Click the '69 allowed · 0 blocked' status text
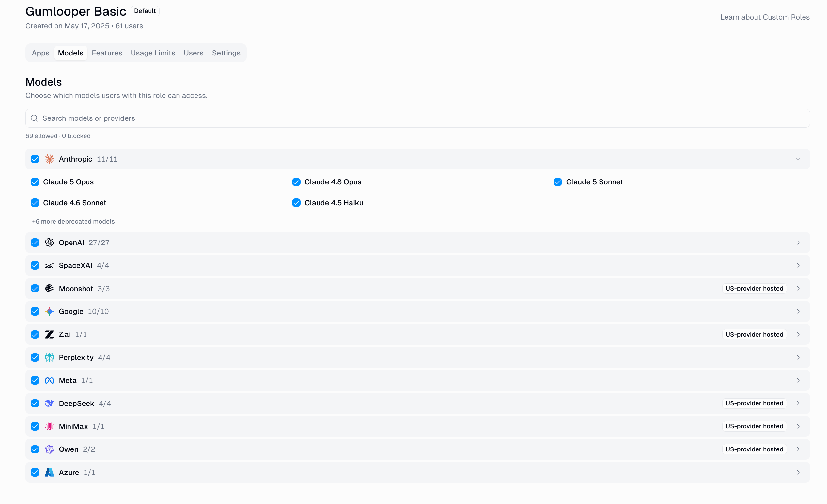 (x=58, y=136)
